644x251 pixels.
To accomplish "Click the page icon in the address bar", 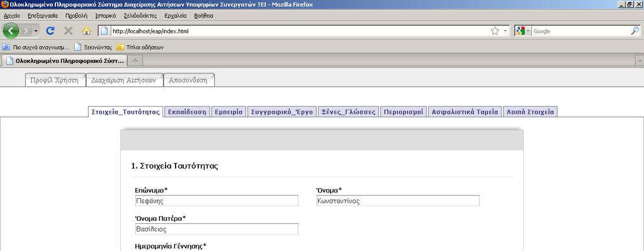I will coord(105,31).
